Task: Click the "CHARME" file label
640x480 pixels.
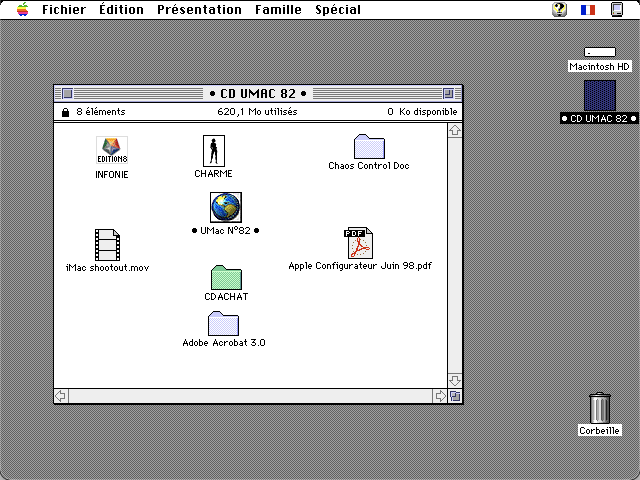Action: 213,174
